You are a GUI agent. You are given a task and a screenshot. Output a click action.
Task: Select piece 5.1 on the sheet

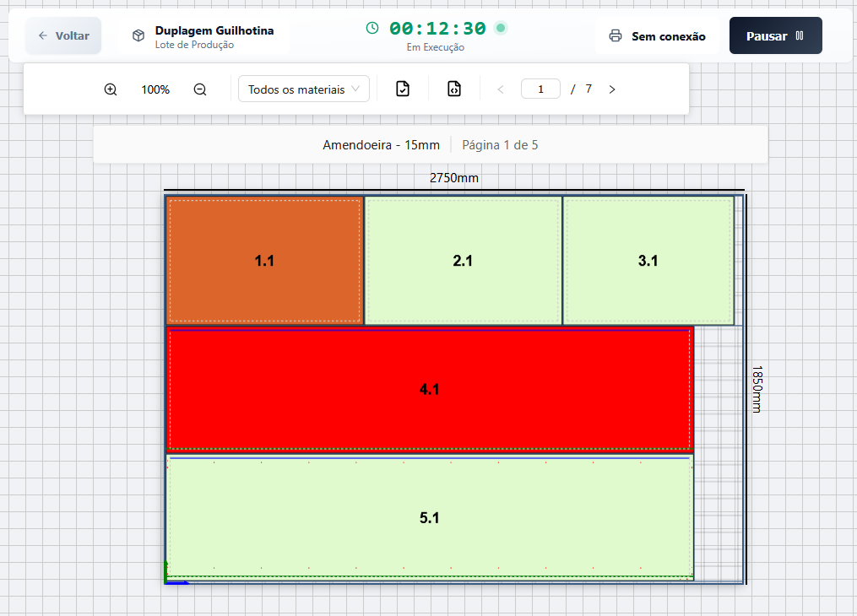429,518
